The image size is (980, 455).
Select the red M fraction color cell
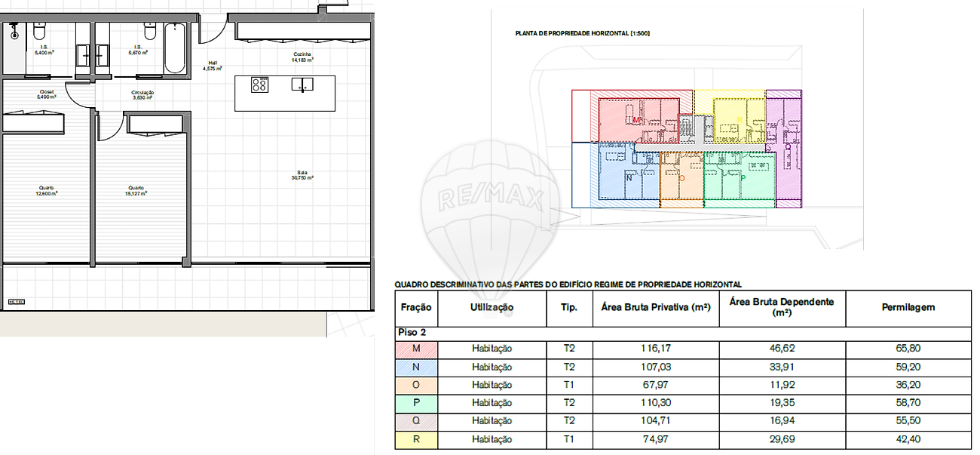tap(416, 349)
